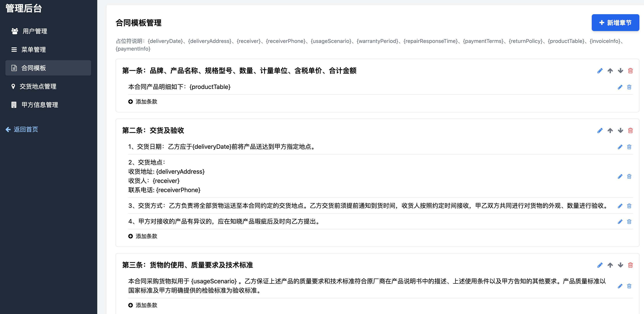
Task: Edit the {productTable} clause pencil icon
Action: (x=620, y=87)
